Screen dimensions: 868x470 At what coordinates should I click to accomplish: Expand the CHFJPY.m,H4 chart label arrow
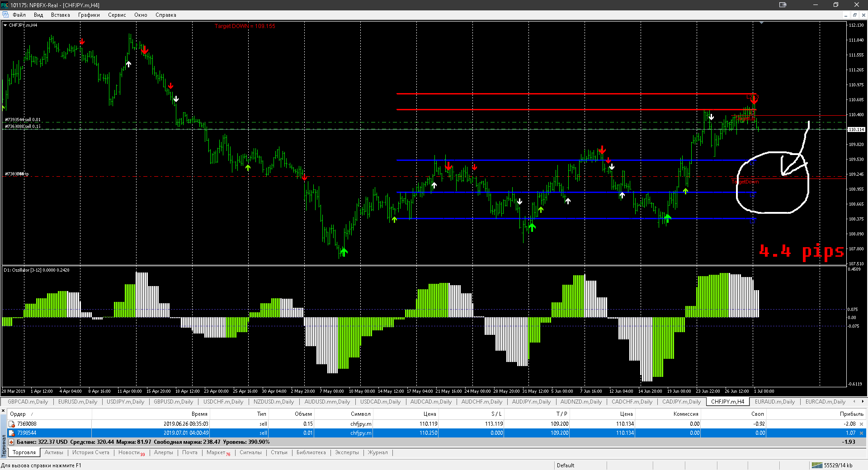click(x=5, y=25)
